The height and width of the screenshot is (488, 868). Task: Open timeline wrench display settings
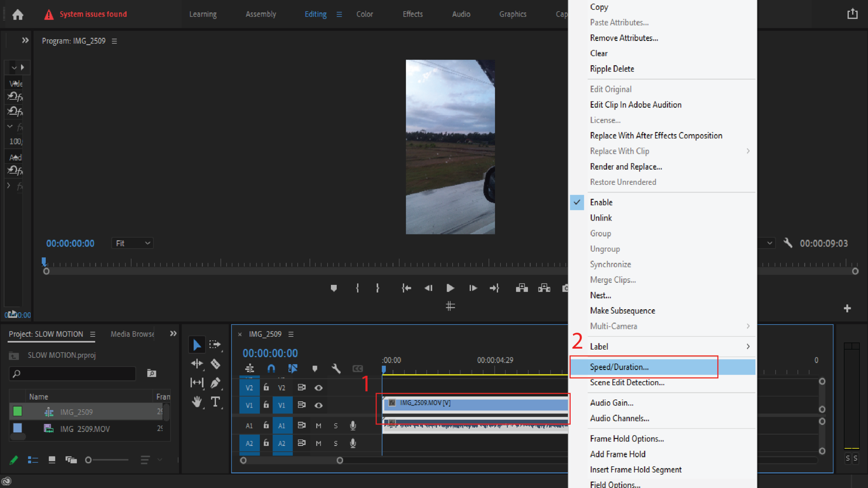[x=336, y=369]
